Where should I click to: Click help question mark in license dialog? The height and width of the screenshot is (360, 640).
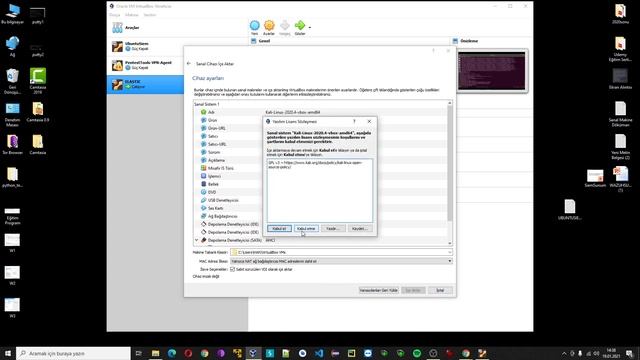(354, 122)
